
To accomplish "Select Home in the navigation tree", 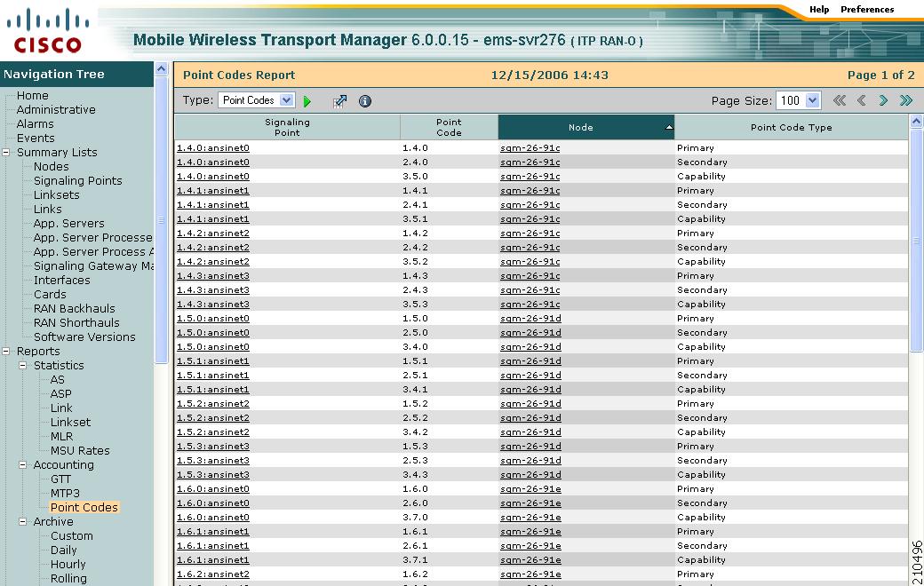I will 32,95.
